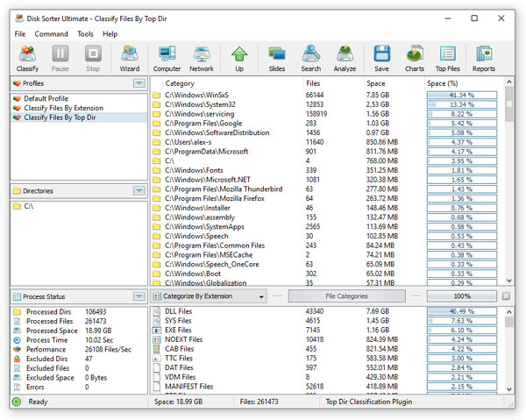
Task: Click the green Ready status icon
Action: tap(17, 402)
